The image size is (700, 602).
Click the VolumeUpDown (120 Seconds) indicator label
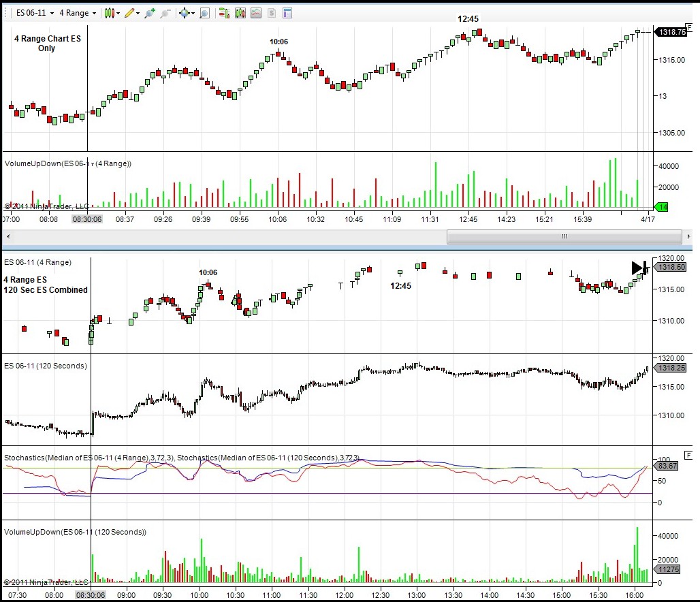75,532
